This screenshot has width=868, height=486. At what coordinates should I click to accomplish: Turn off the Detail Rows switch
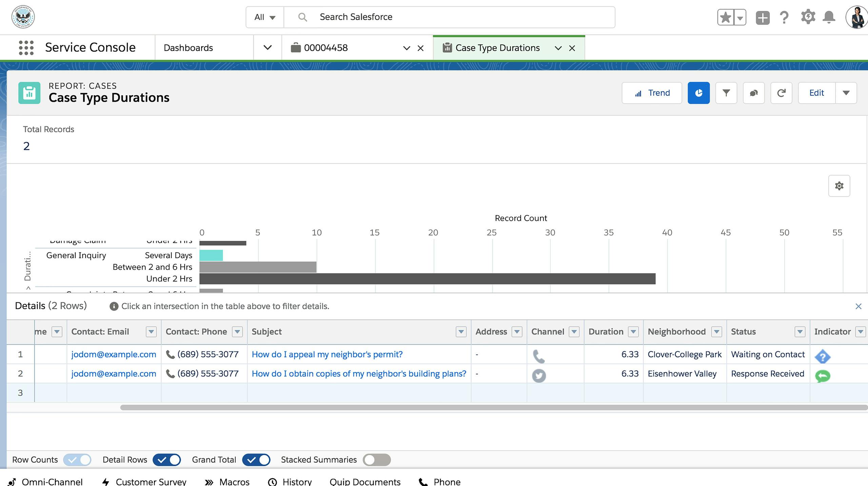[x=166, y=460]
